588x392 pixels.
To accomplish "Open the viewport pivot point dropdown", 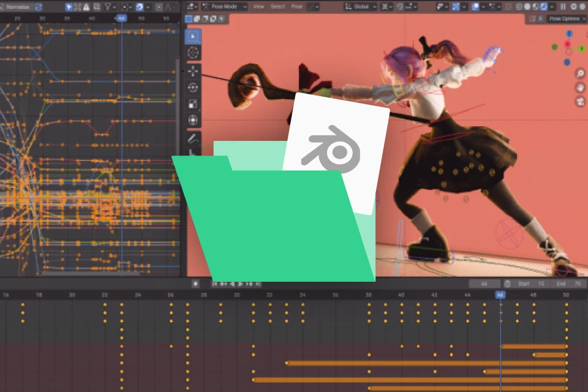I will 386,7.
